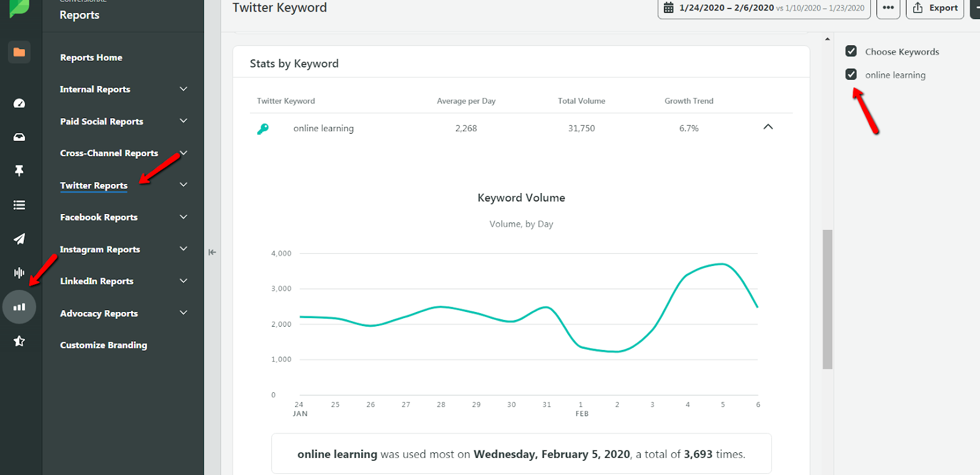Expand the Internal Reports section
The height and width of the screenshot is (475, 980).
pyautogui.click(x=183, y=89)
